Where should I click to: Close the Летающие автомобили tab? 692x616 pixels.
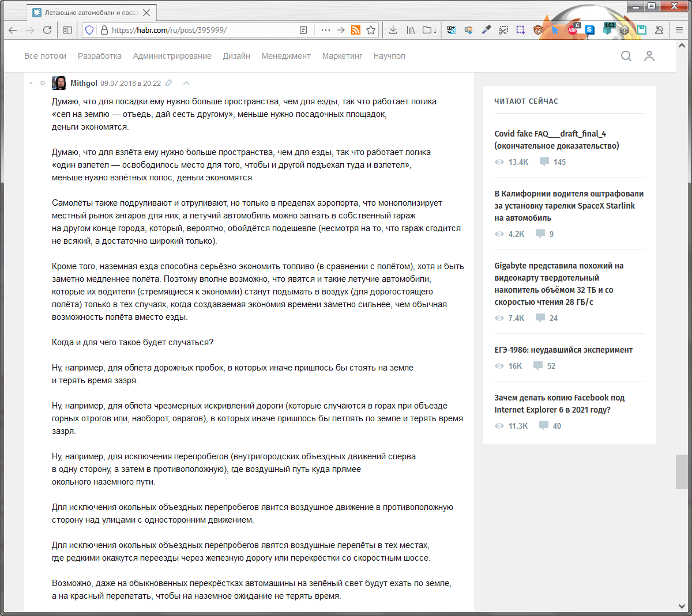point(146,13)
